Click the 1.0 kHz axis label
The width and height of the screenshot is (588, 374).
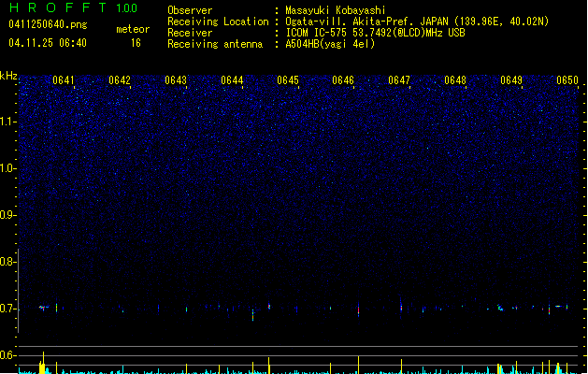(x=8, y=168)
